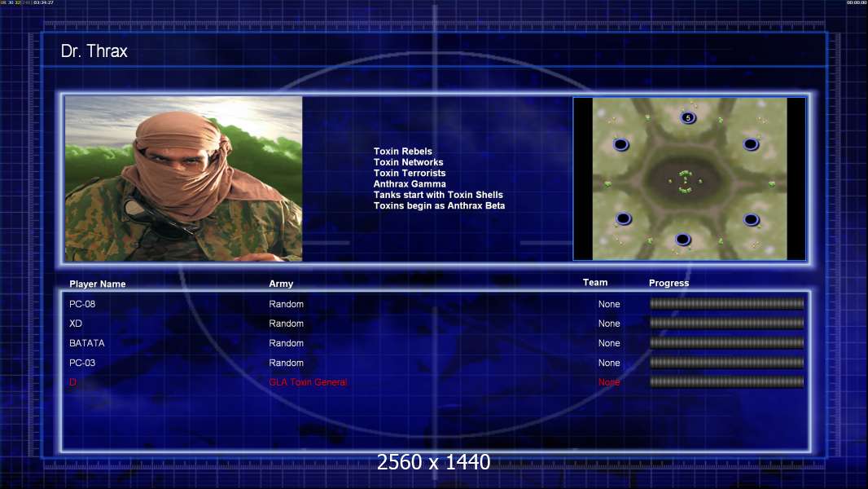The image size is (868, 489).
Task: Click the Tanks start with Toxin Shells line
Action: pyautogui.click(x=438, y=195)
